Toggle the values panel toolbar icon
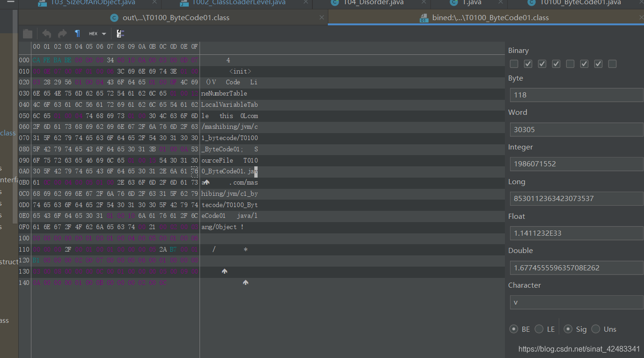The height and width of the screenshot is (358, 644). [x=120, y=34]
